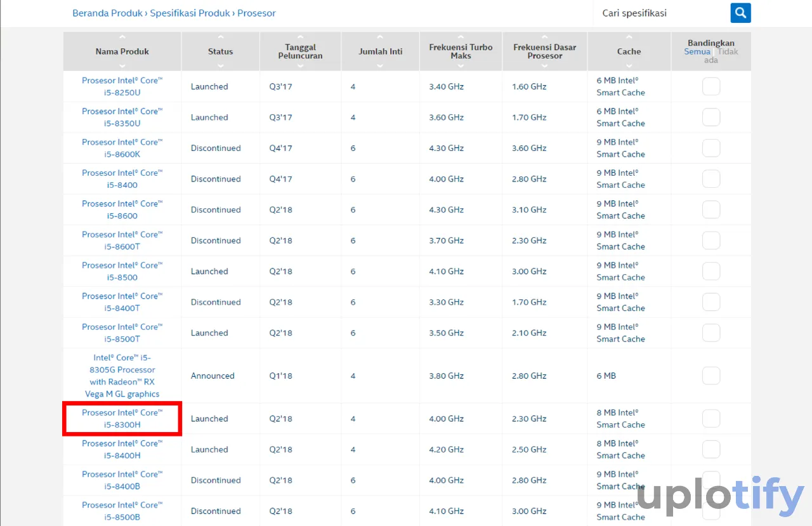
Task: Open Prosesor Intel Core i5-8400T link
Action: tap(122, 302)
